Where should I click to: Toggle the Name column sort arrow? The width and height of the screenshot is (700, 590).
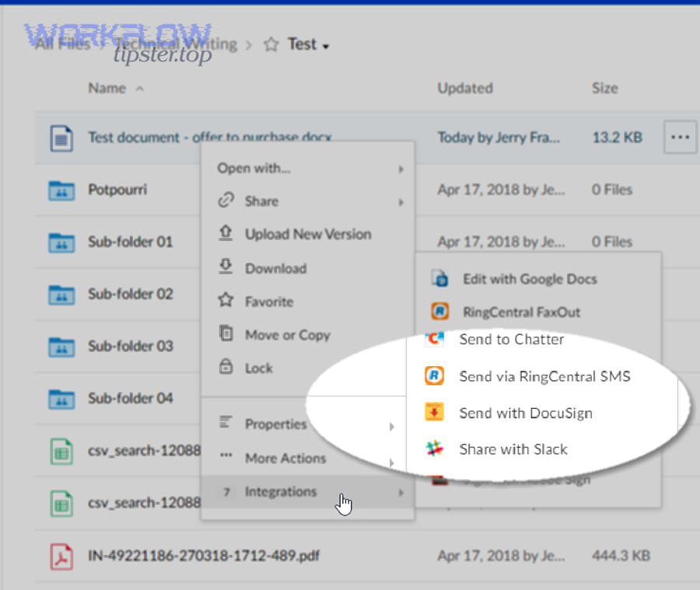coord(140,89)
